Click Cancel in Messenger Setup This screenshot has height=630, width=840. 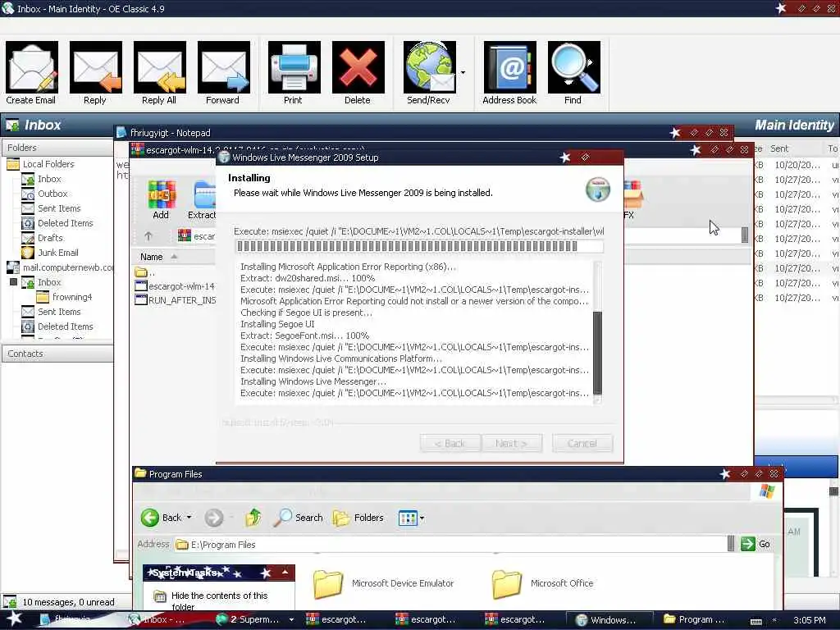(x=582, y=443)
